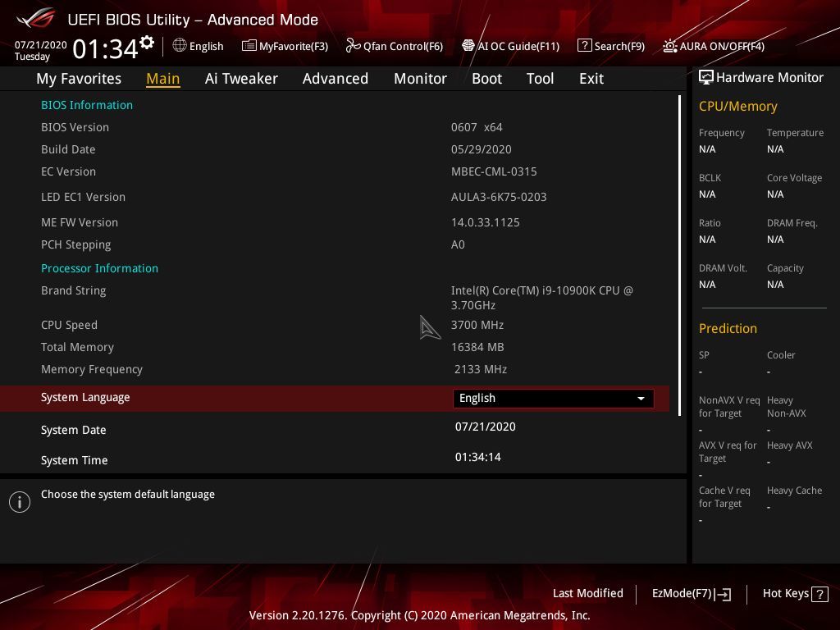Click EC Version value MBEC-CML-0315
The image size is (840, 630).
(x=494, y=172)
